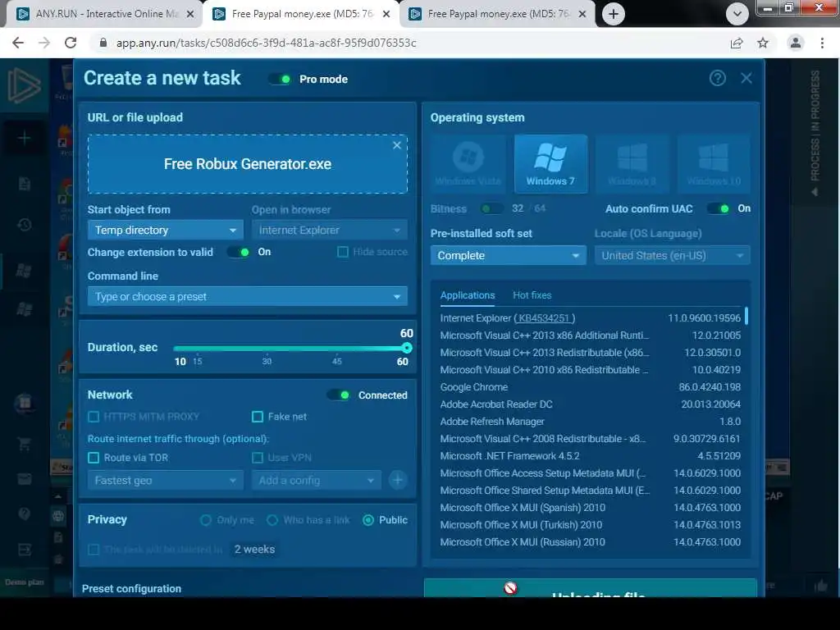Screen dimensions: 840x630
Task: Click the Google Chrome application row
Action: pyautogui.click(x=591, y=387)
